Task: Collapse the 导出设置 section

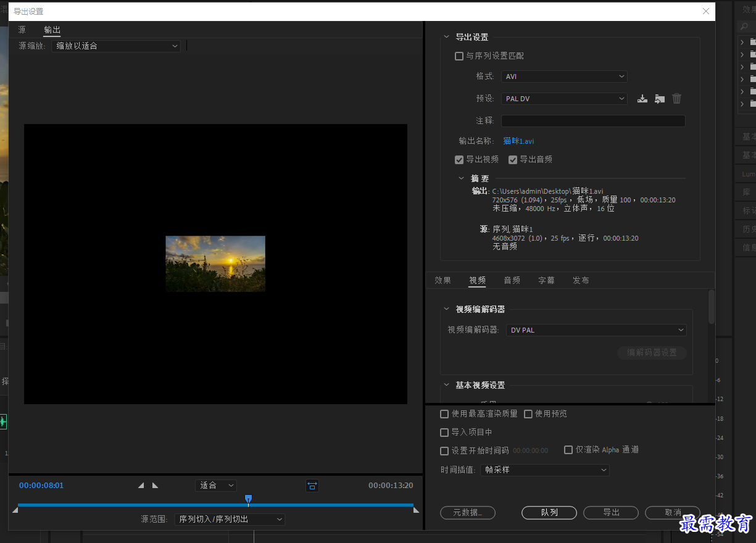Action: tap(447, 37)
